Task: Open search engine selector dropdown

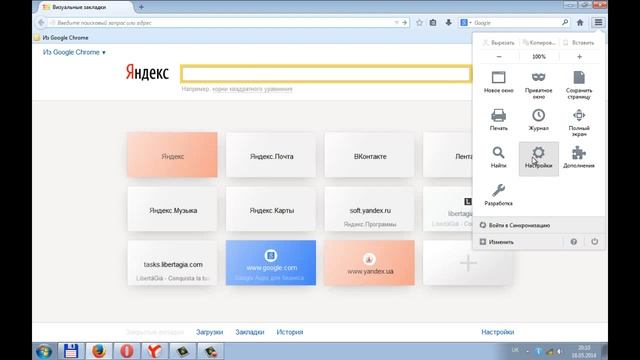Action: pyautogui.click(x=465, y=22)
